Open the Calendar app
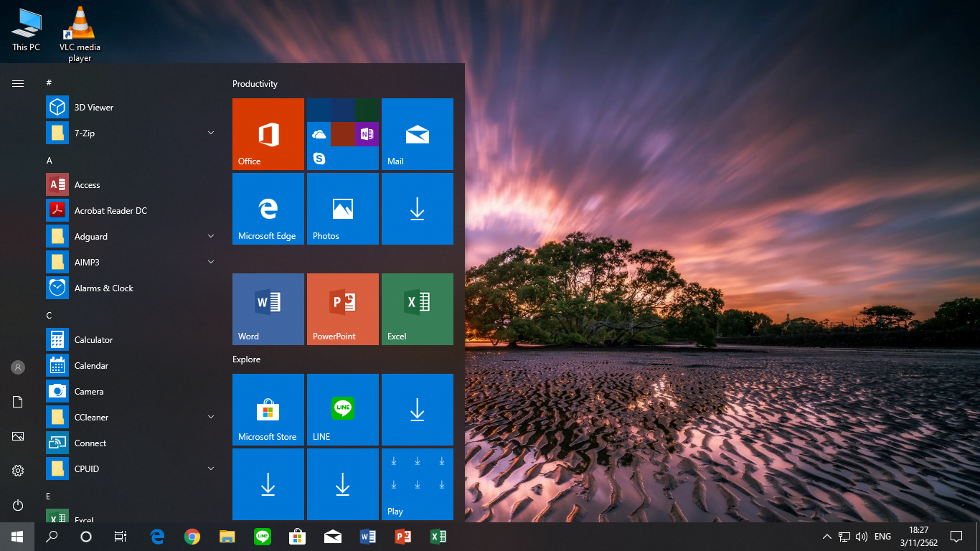Screen dimensions: 980x551 click(x=132, y=366)
